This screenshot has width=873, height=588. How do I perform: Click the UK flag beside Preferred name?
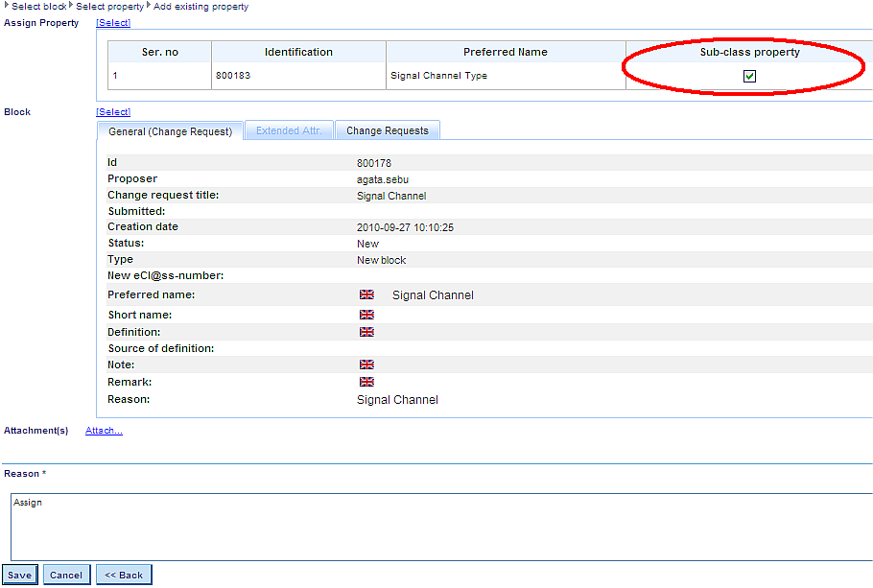pyautogui.click(x=366, y=294)
